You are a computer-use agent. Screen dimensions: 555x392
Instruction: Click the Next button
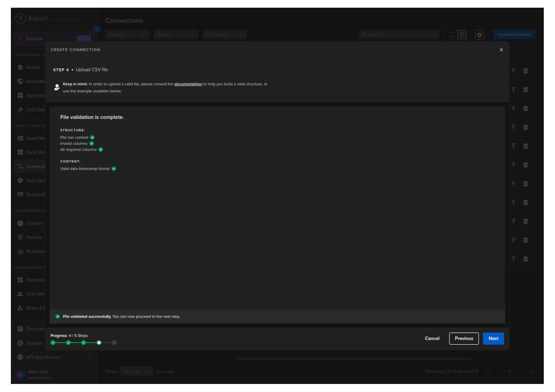point(493,338)
